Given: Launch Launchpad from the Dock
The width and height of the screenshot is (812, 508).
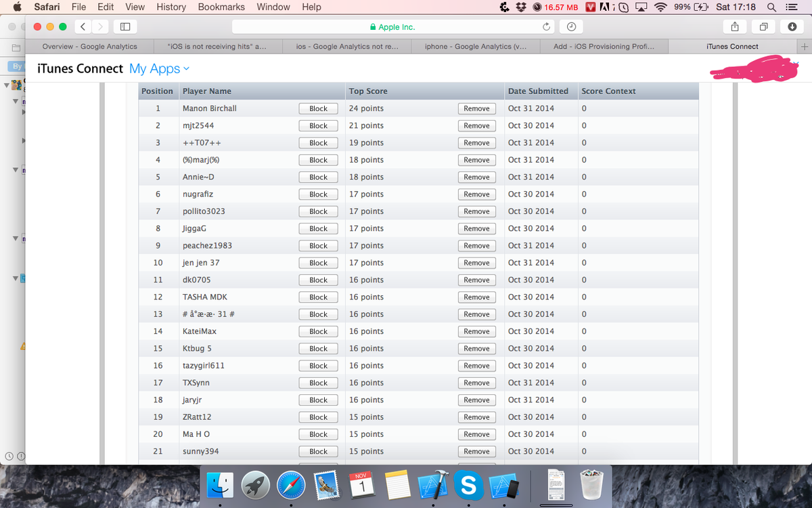Looking at the screenshot, I should (x=256, y=485).
